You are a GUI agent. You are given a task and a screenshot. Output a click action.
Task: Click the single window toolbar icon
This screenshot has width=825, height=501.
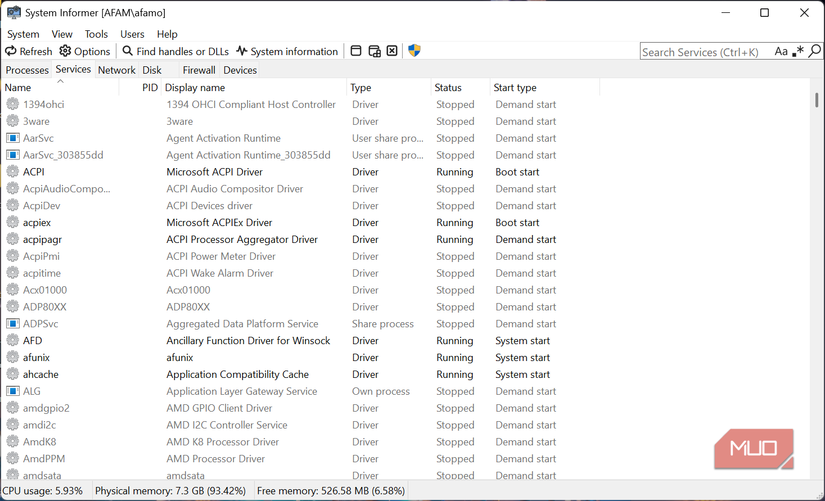[x=356, y=51]
